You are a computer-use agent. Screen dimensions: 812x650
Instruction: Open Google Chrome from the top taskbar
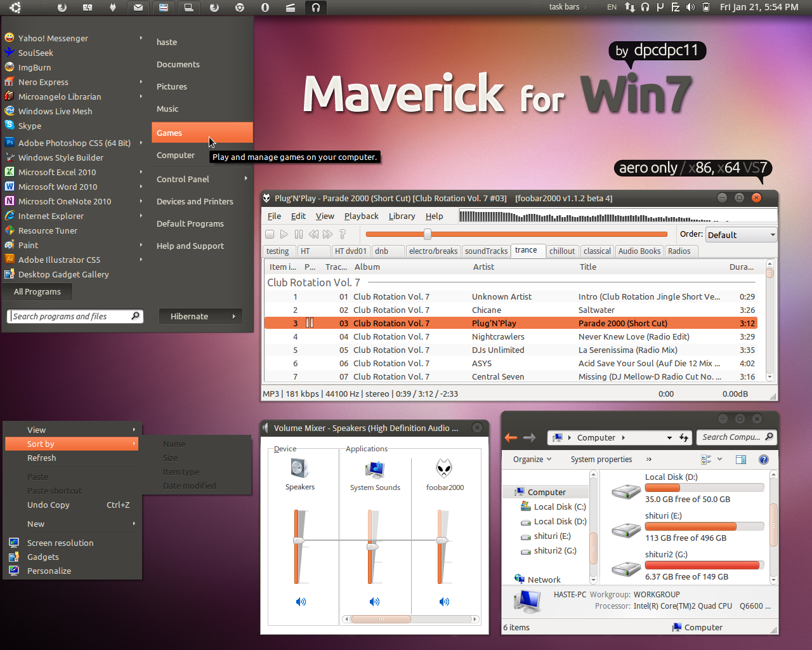pyautogui.click(x=240, y=8)
